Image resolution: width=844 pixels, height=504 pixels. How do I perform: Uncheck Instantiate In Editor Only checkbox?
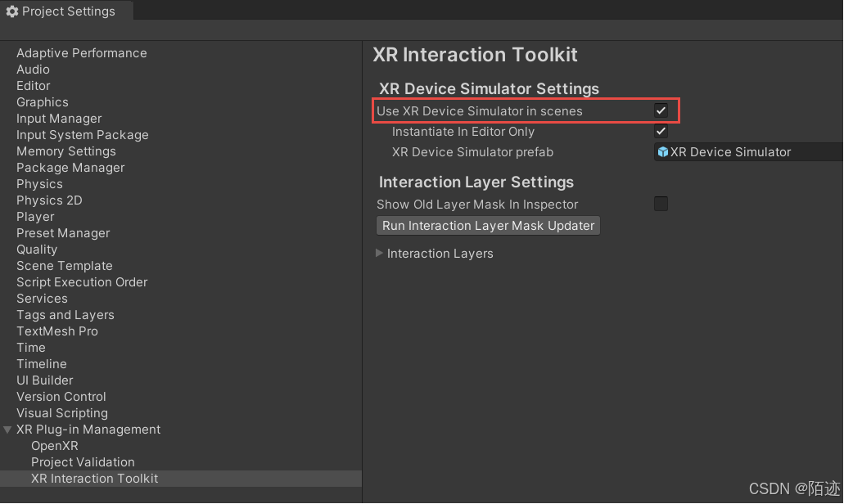[x=661, y=131]
